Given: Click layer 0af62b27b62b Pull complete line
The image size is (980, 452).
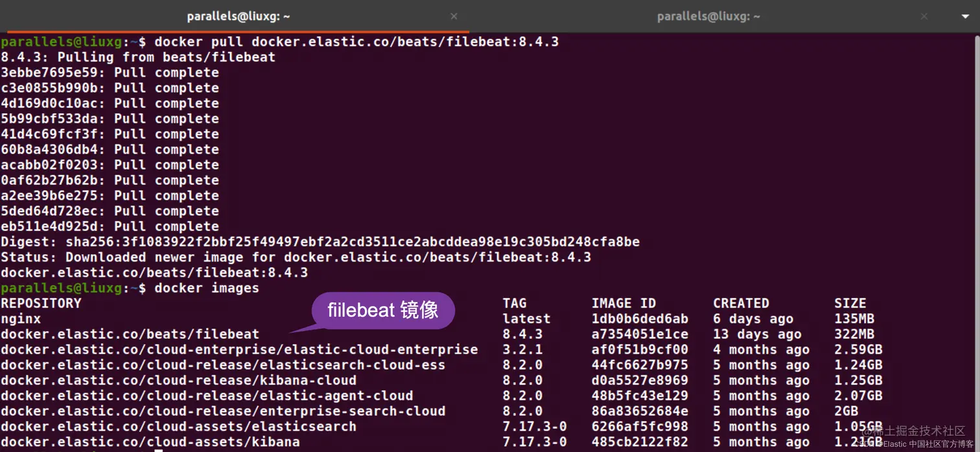Looking at the screenshot, I should [x=110, y=180].
